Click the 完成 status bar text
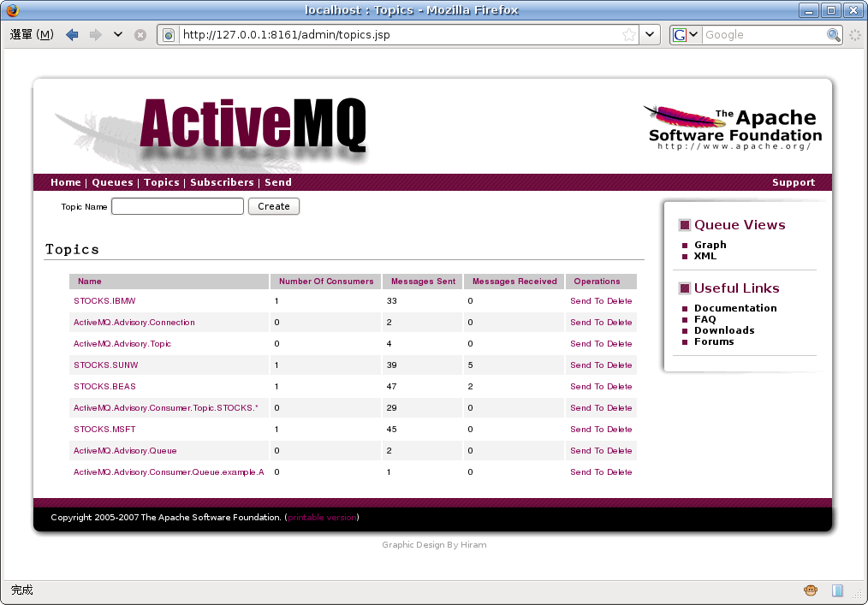Screen dimensions: 868x605 pyautogui.click(x=22, y=590)
